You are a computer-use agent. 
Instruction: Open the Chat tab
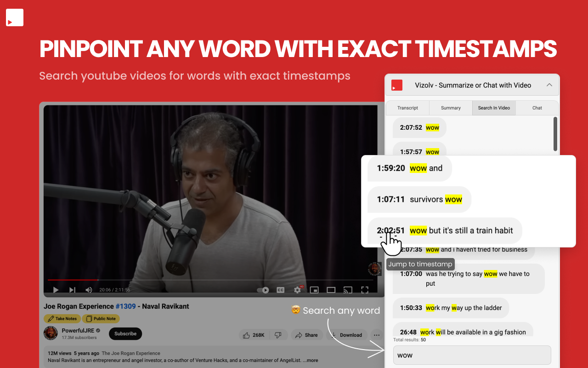point(537,108)
